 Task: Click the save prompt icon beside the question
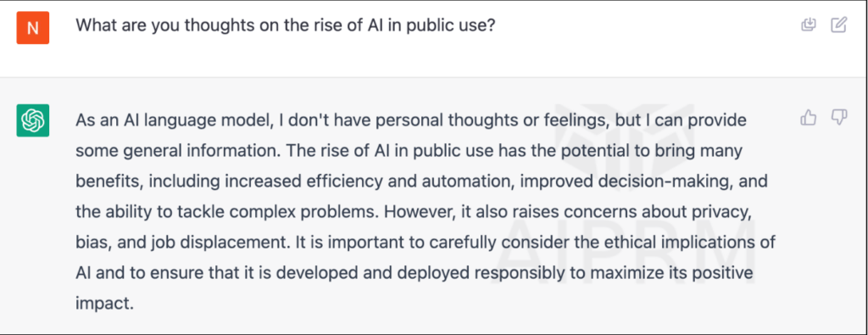coord(809,25)
